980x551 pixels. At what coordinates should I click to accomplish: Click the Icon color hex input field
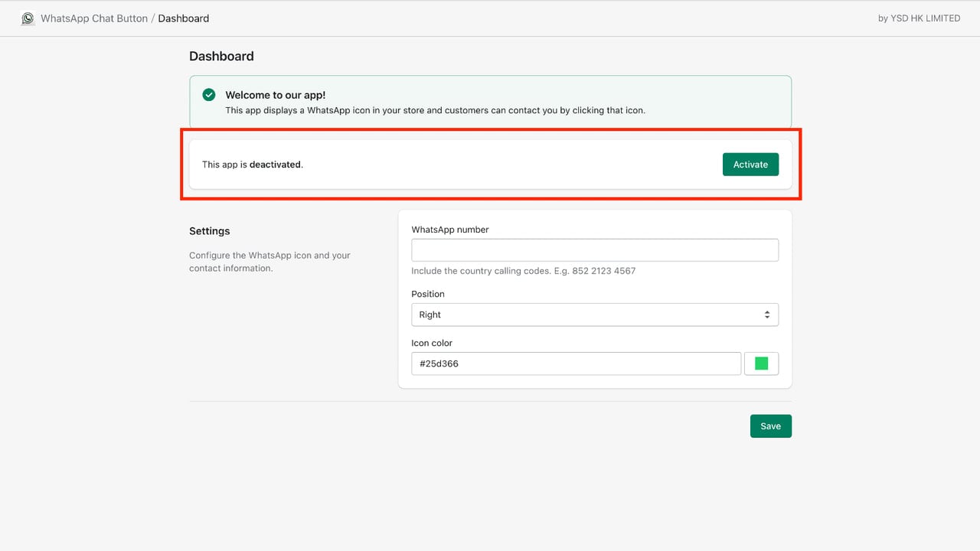coord(576,364)
